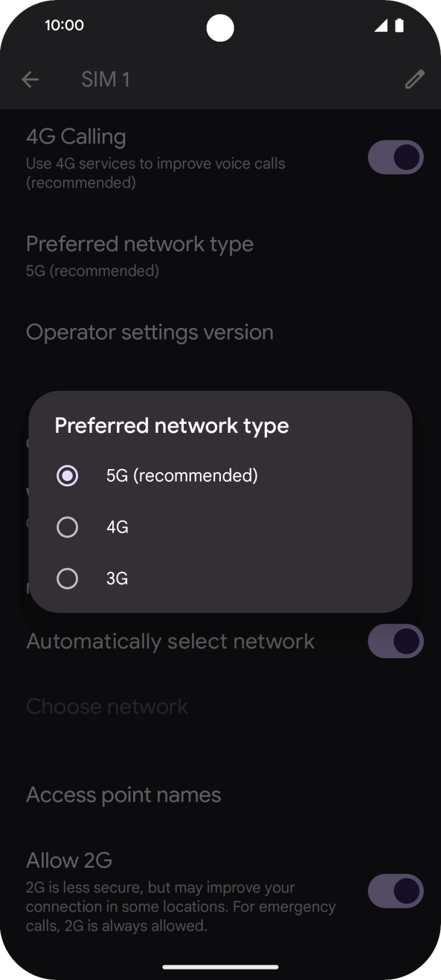Open the edit pencil icon
This screenshot has height=980, width=441.
(413, 79)
